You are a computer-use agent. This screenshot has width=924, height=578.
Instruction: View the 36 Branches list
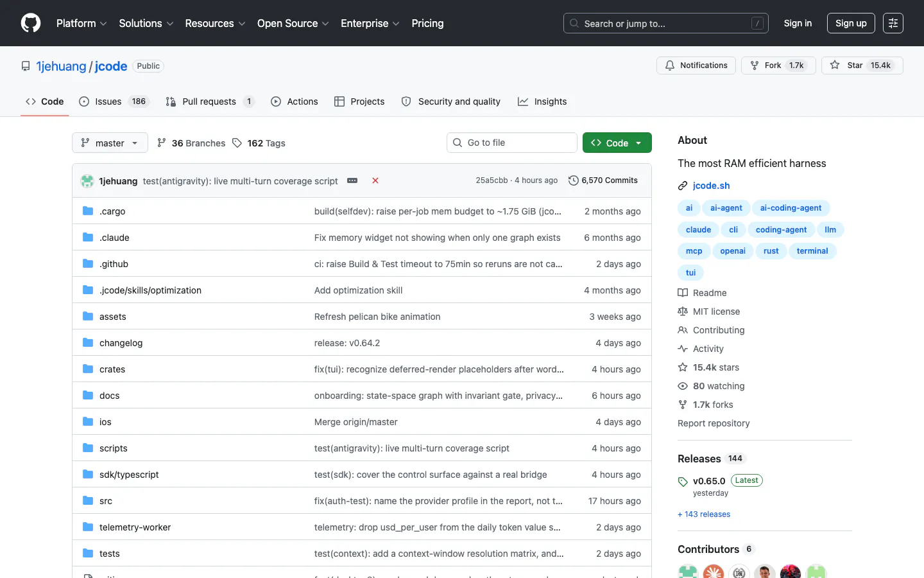coord(191,143)
